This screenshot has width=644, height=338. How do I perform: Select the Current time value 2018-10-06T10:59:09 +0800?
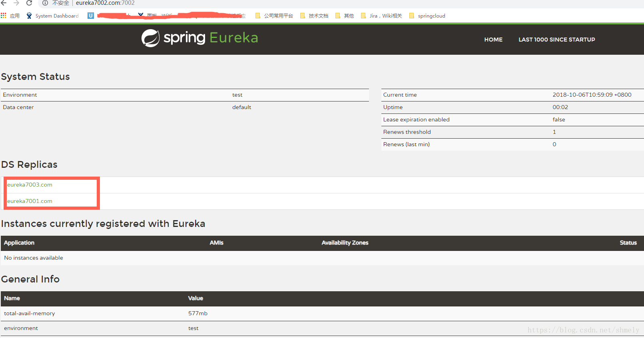(592, 95)
